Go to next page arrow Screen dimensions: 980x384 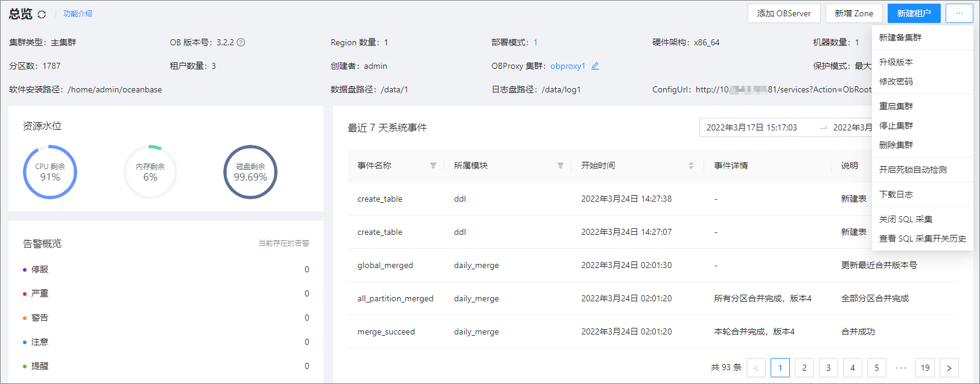tap(949, 368)
